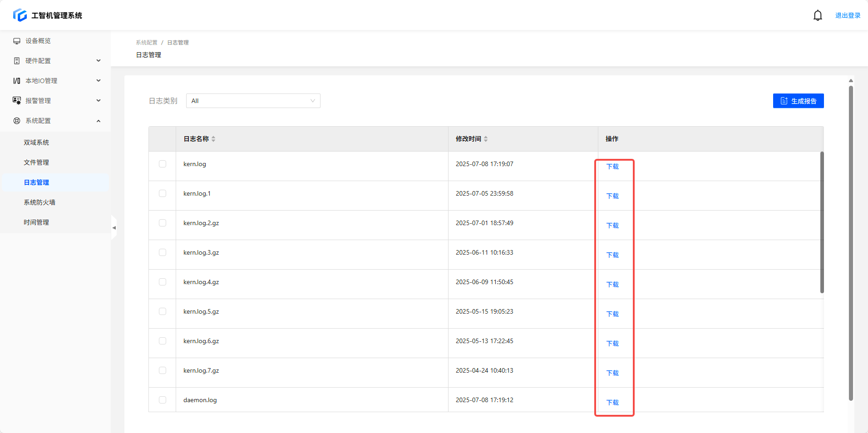Screen dimensions: 868x433
Task: Click the 系统配置 settings icon
Action: pos(17,121)
